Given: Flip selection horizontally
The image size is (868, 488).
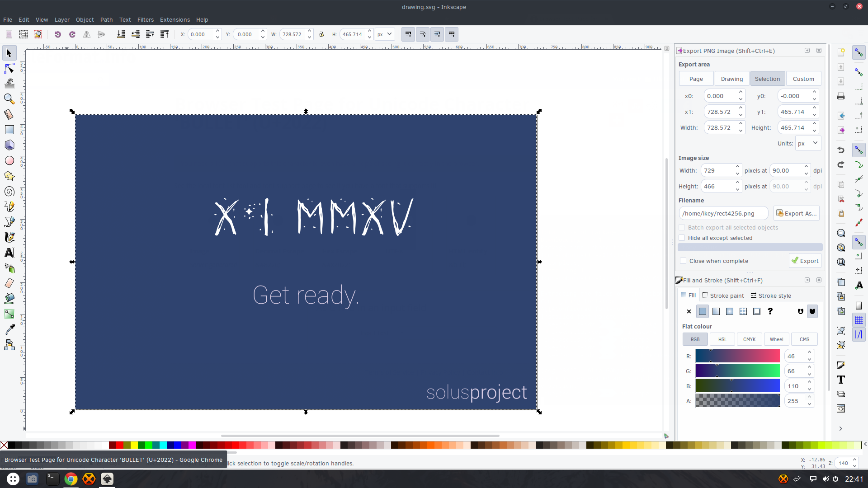Looking at the screenshot, I should pyautogui.click(x=87, y=34).
